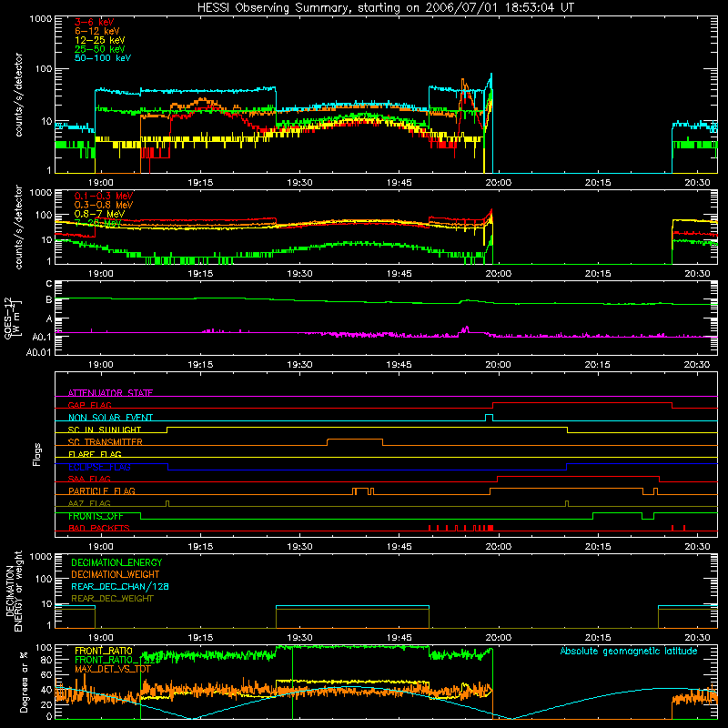Select the DECIMATION_ENERGY legend label
The height and width of the screenshot is (728, 728).
(x=116, y=562)
